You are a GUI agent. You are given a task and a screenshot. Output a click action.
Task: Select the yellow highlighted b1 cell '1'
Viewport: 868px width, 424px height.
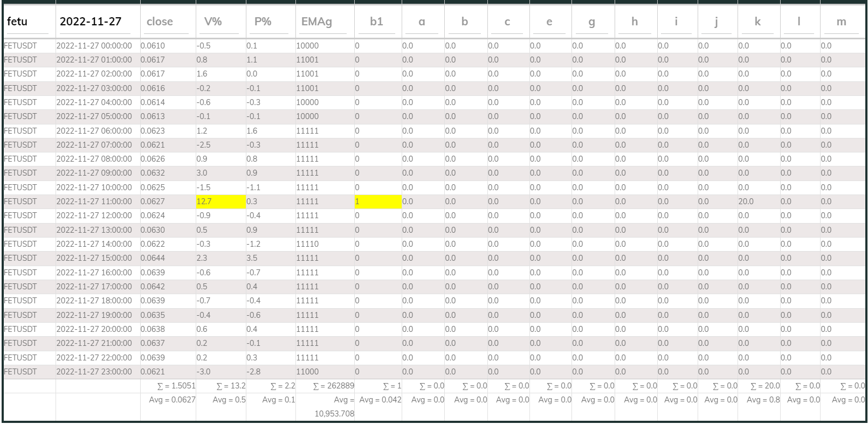point(378,201)
